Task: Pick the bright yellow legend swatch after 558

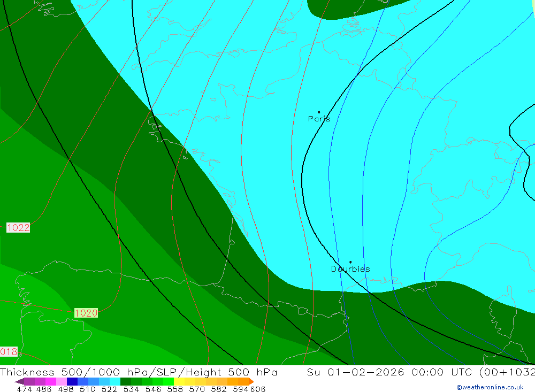Action: 179,381
